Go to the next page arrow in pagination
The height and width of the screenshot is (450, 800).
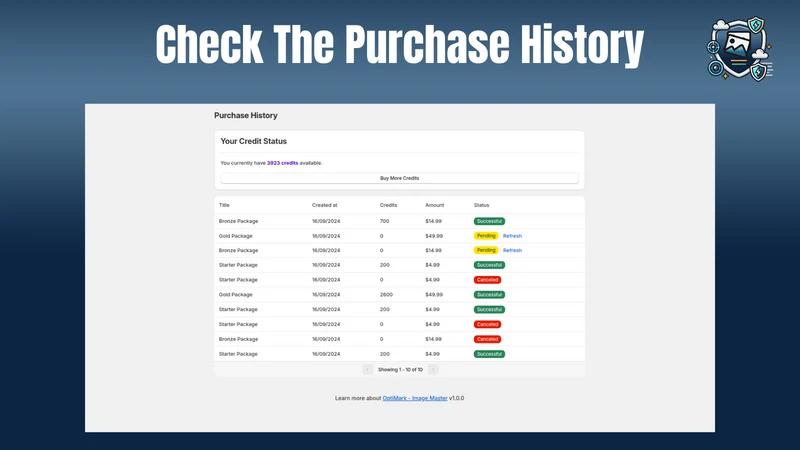433,369
